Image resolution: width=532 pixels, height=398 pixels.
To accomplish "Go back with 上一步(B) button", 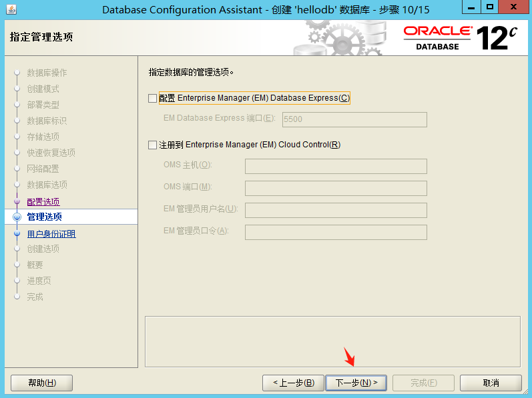I will pos(293,383).
